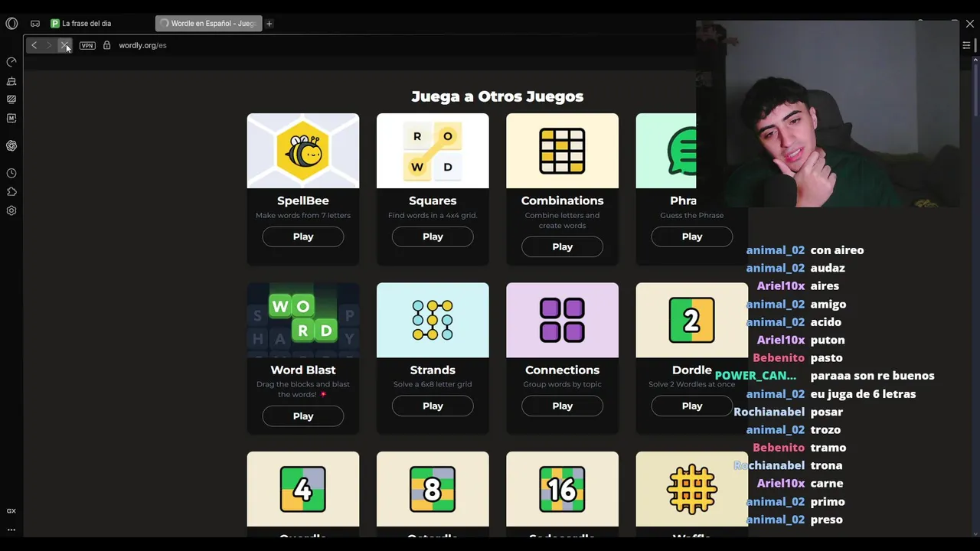Viewport: 980px width, 551px height.
Task: Focus the wordly.org/es address field
Action: pos(142,45)
